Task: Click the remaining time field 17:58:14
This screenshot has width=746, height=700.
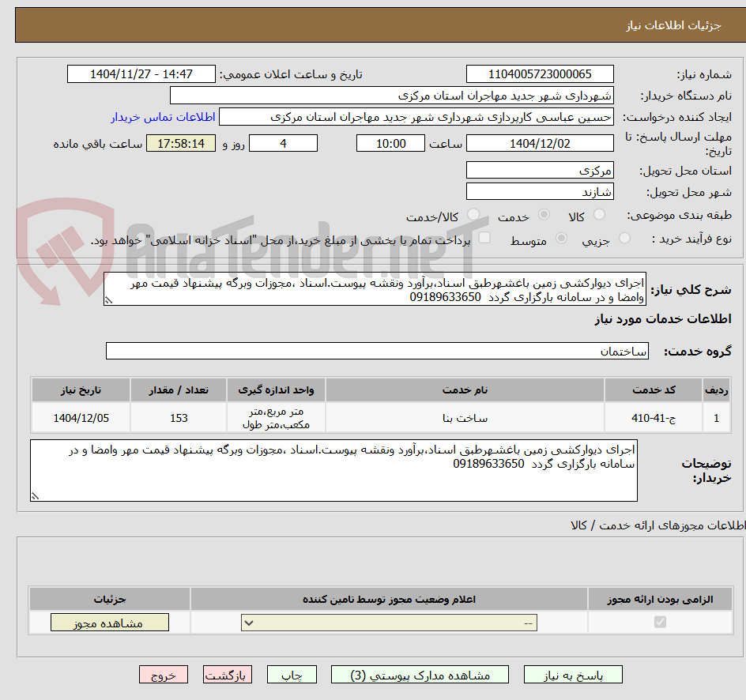Action: [x=181, y=143]
